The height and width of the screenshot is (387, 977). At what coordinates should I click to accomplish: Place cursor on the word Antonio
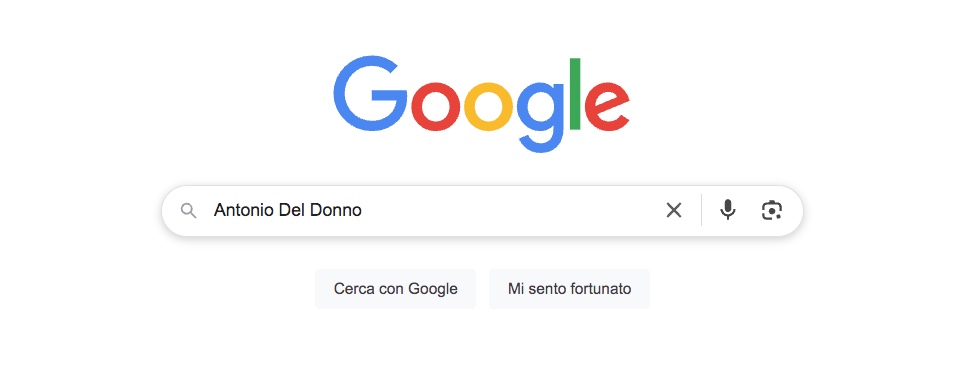point(239,210)
